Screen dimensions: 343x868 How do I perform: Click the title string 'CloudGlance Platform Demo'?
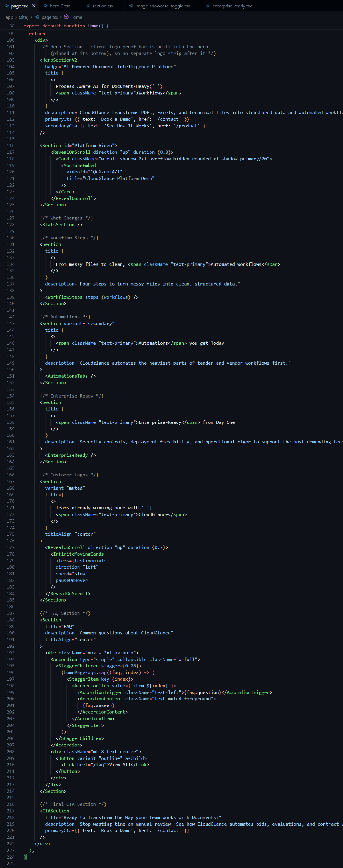pos(118,179)
